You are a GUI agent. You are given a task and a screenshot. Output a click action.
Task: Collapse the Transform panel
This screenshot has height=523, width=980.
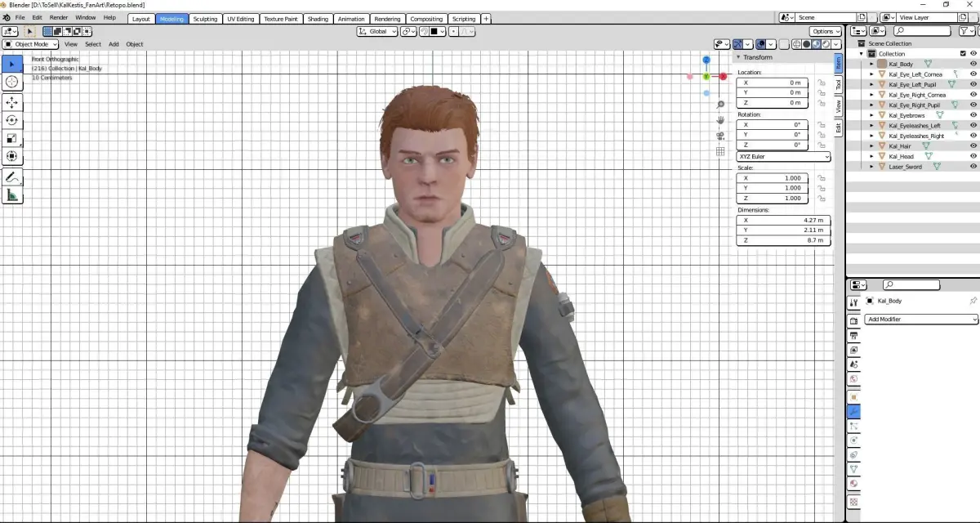tap(738, 58)
